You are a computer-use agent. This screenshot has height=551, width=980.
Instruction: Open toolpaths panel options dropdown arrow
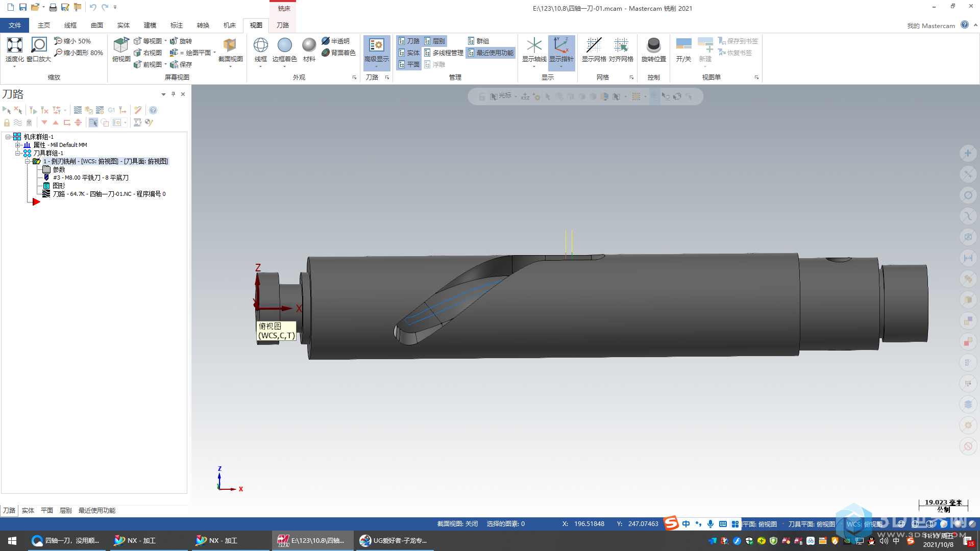coord(163,94)
